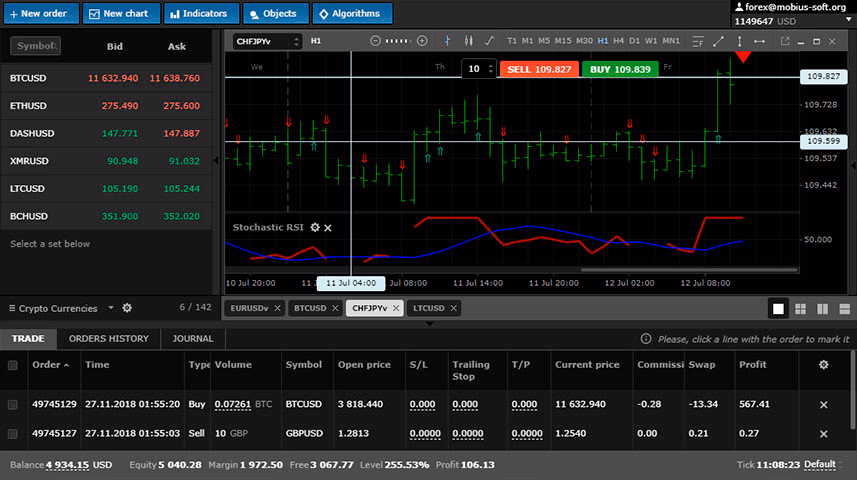This screenshot has height=480, width=857.
Task: Switch to the Orders History tab
Action: (x=108, y=339)
